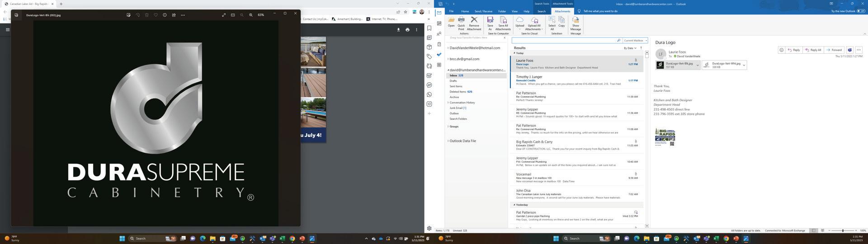This screenshot has width=868, height=244.
Task: Click Zoom to fit in Photos
Action: (x=233, y=15)
